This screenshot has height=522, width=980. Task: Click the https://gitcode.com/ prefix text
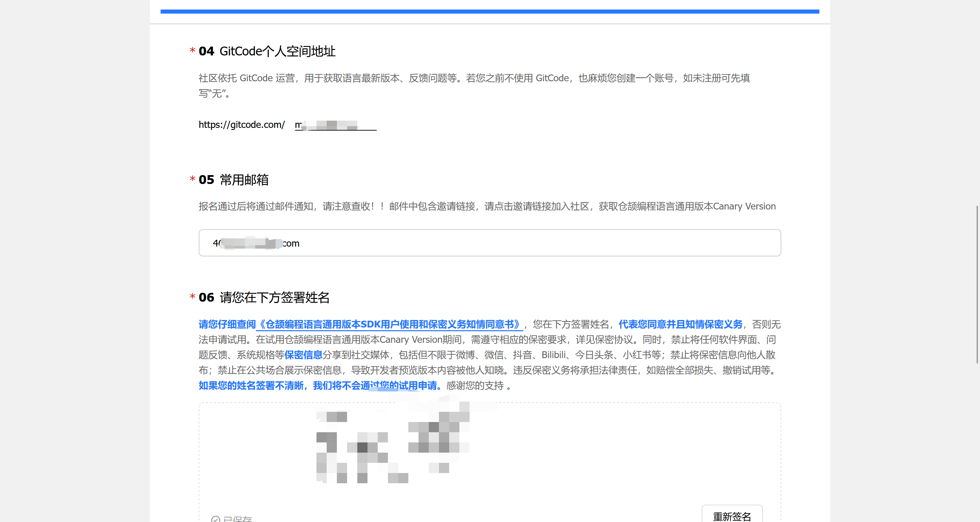pyautogui.click(x=242, y=125)
